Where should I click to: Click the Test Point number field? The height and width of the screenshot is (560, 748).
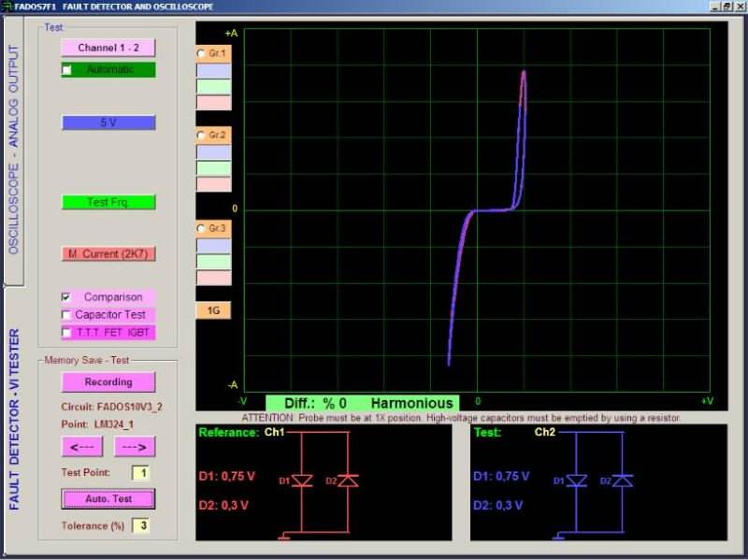[x=139, y=473]
